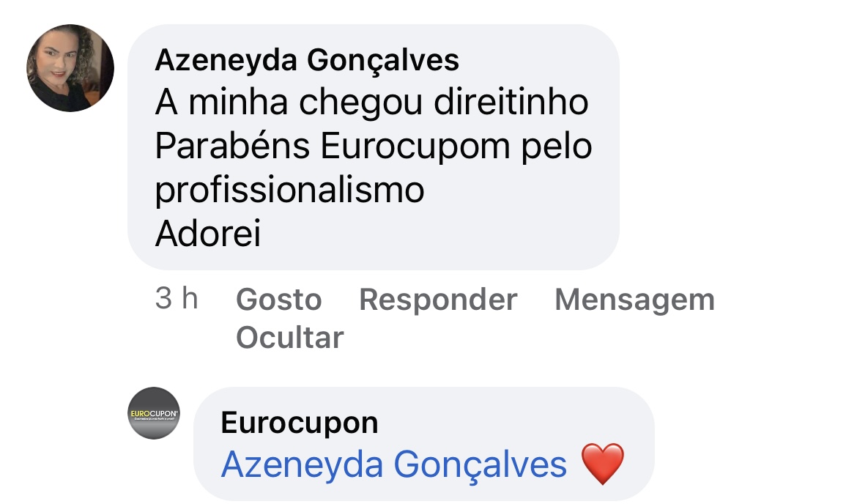Click the word 'direitinho' in the comment

(x=511, y=103)
